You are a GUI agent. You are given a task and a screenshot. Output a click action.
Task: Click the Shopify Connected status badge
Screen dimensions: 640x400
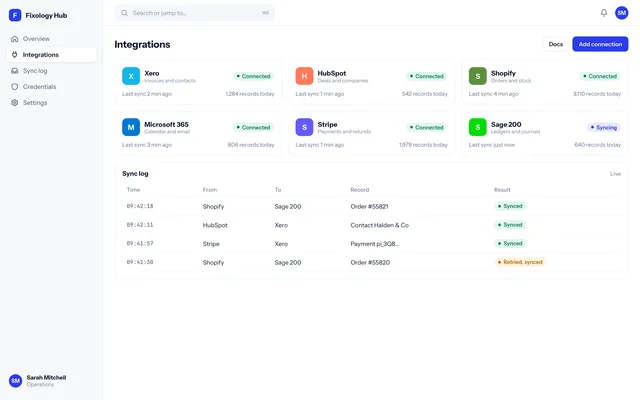[x=600, y=76]
